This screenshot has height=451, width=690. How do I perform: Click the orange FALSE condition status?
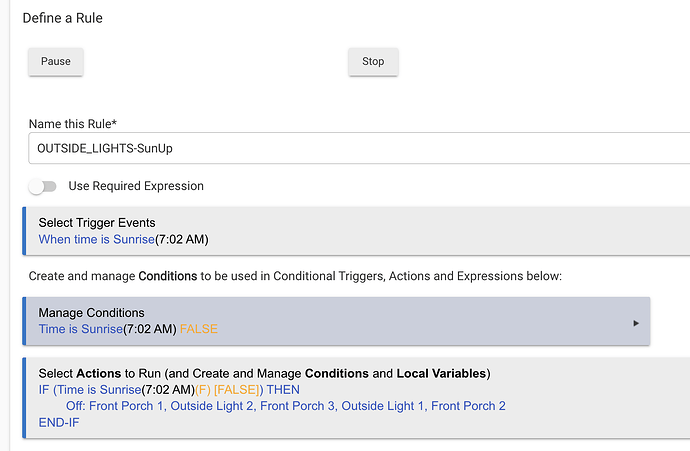[199, 329]
